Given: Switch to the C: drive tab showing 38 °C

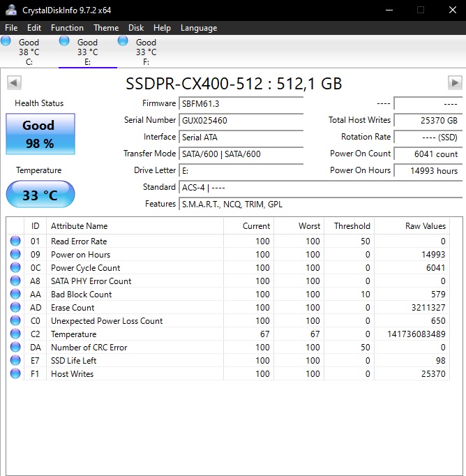Looking at the screenshot, I should (x=29, y=52).
